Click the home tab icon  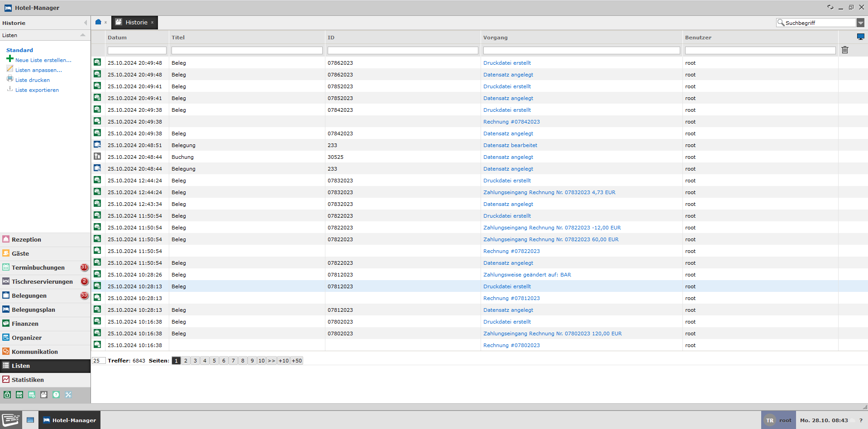(x=98, y=22)
